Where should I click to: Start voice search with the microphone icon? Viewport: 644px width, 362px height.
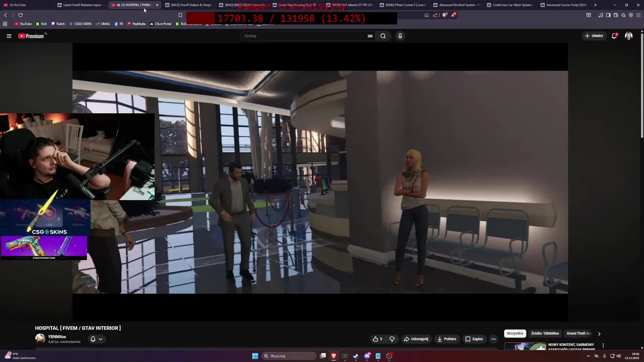tap(400, 36)
